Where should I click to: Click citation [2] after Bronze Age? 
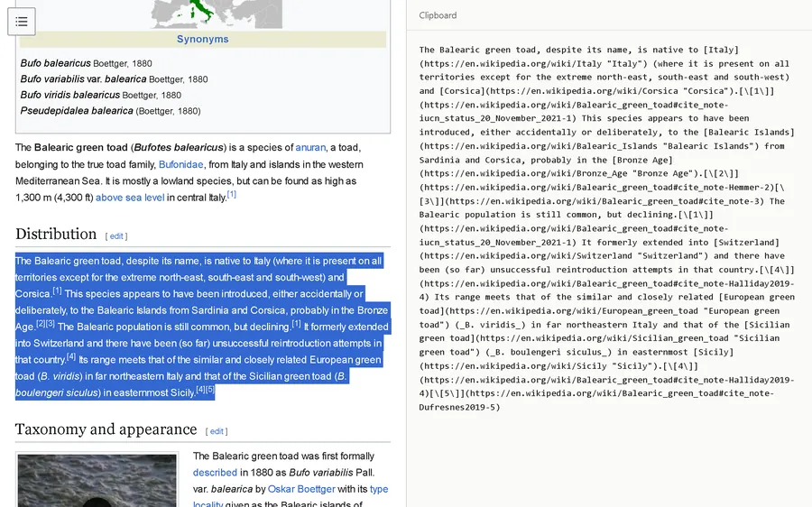point(41,324)
